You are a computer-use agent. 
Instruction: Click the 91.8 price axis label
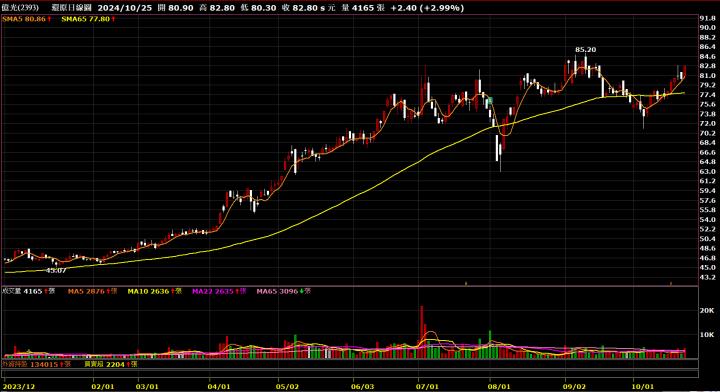point(707,18)
